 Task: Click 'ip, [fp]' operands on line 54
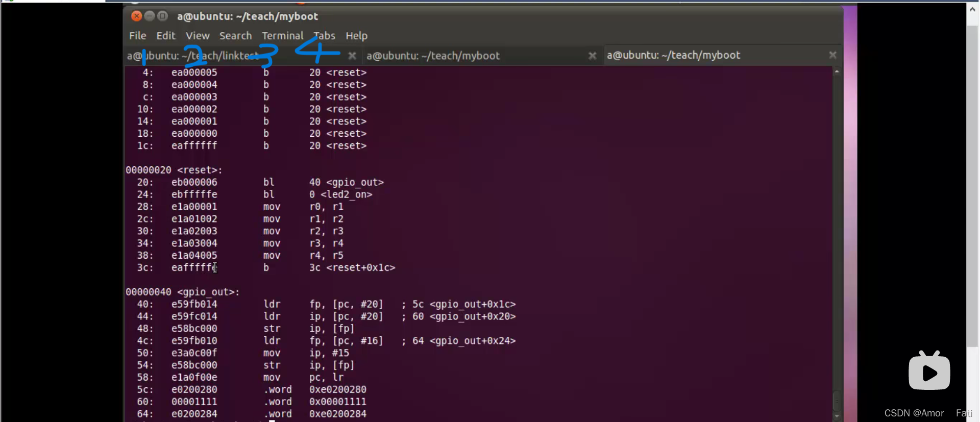[332, 365]
